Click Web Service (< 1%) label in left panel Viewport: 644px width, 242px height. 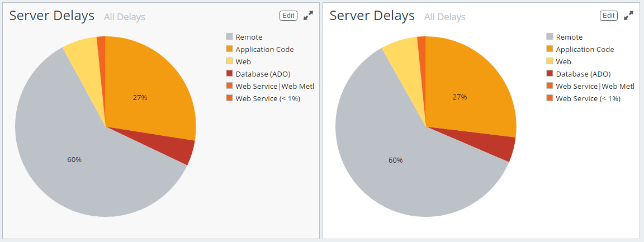click(x=268, y=98)
